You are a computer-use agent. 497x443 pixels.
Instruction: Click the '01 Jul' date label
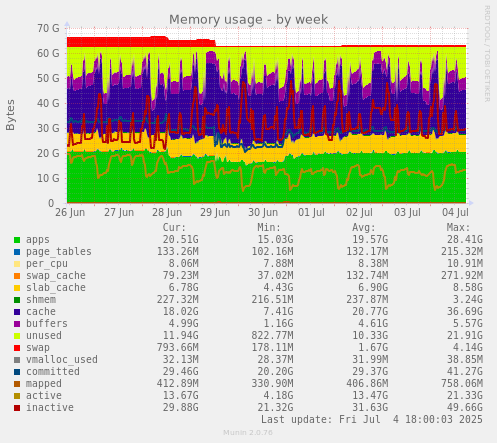click(x=311, y=212)
